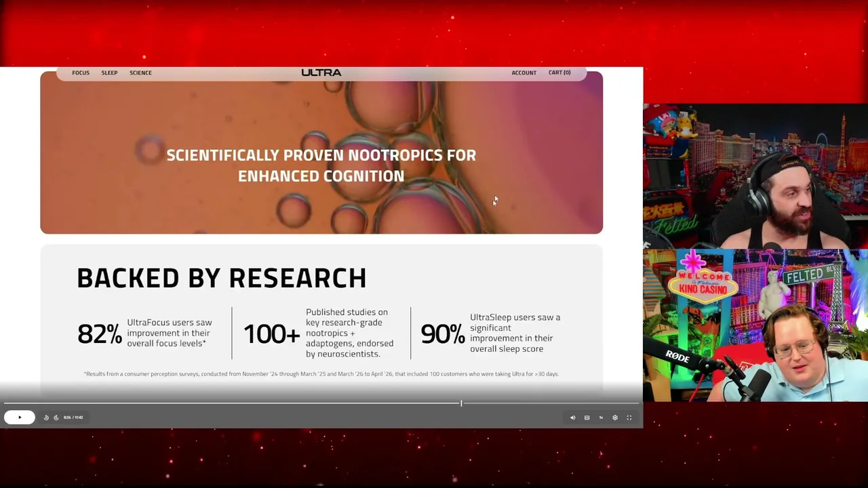
Task: Change playback speed 1x control
Action: click(601, 418)
